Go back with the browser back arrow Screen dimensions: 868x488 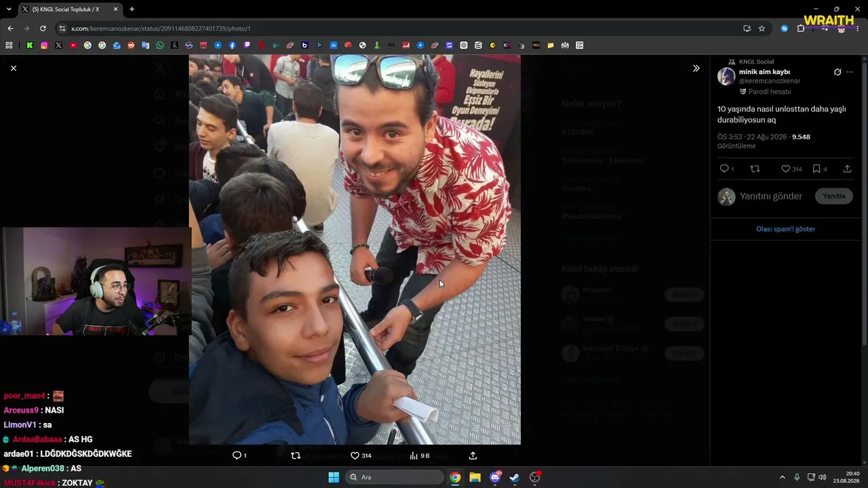click(10, 28)
